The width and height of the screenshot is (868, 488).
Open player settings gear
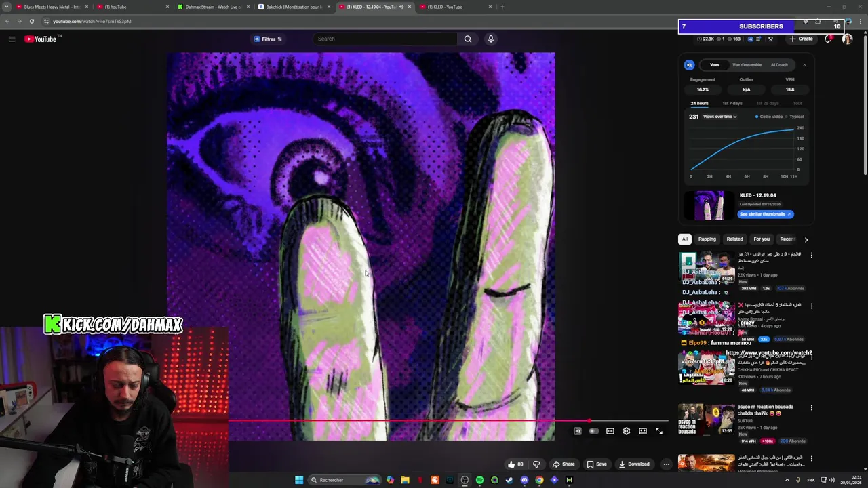627,431
